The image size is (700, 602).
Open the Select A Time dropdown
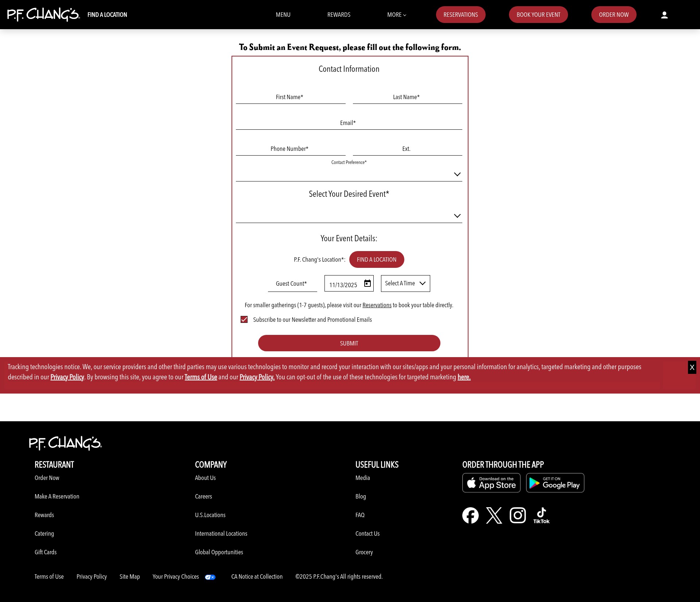point(405,284)
